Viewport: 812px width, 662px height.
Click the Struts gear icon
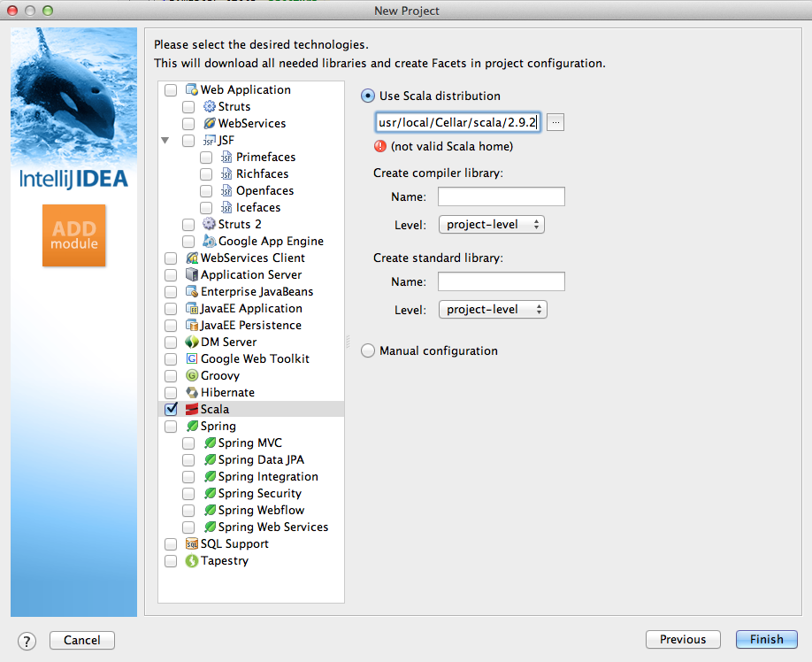coord(210,106)
